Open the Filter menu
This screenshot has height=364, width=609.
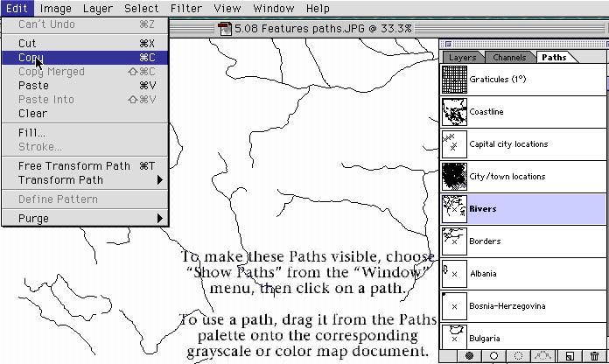(x=185, y=9)
